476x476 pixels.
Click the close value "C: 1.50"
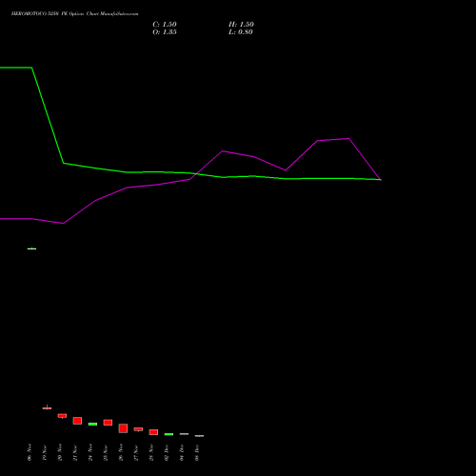[x=165, y=25]
